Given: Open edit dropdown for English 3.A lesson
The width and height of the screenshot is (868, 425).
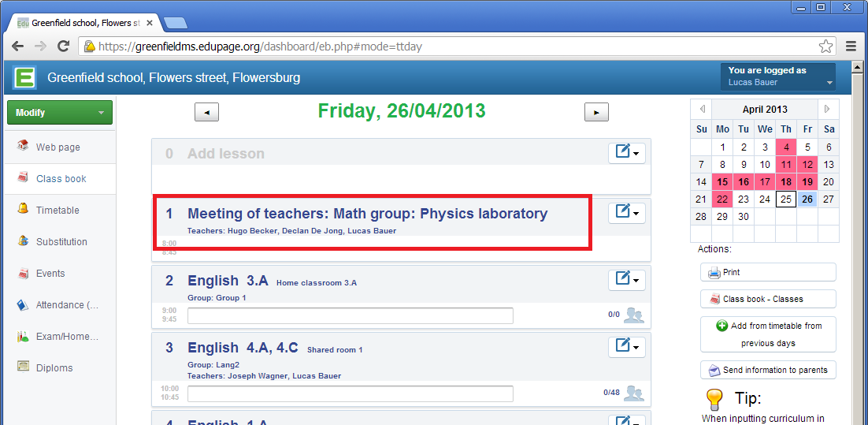Looking at the screenshot, I should pyautogui.click(x=627, y=280).
